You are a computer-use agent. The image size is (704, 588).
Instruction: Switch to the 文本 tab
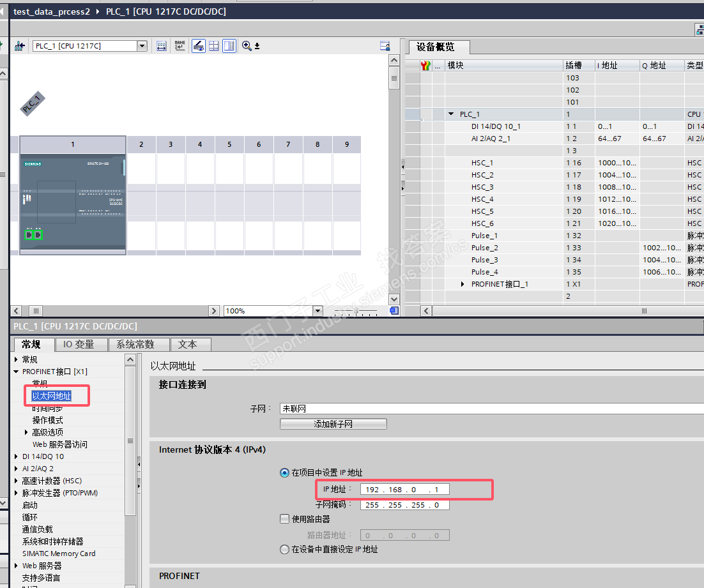pos(190,345)
